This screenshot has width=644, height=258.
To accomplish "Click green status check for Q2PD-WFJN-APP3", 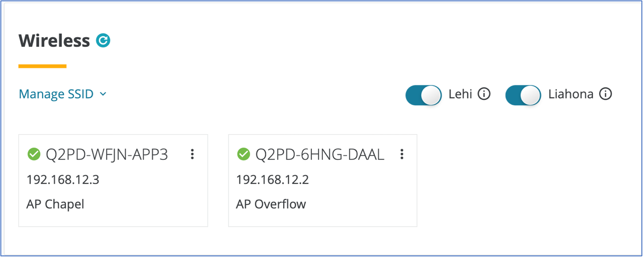I will (x=34, y=154).
